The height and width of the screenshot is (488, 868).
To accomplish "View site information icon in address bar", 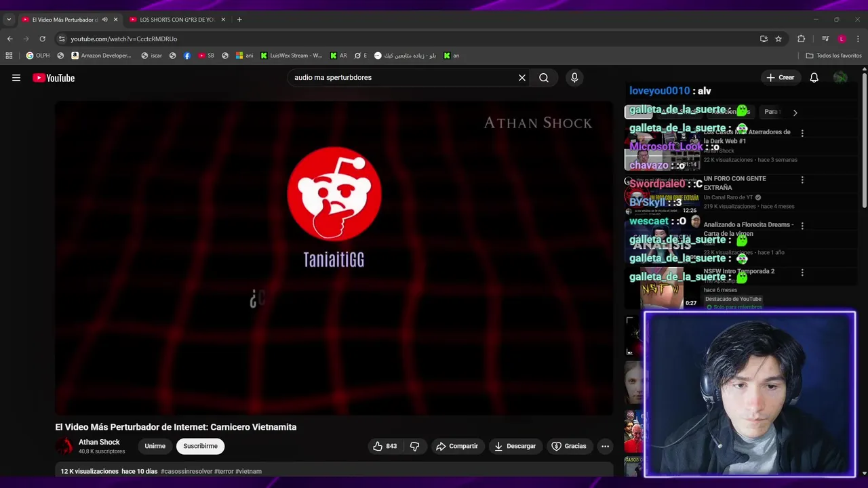I will [62, 39].
